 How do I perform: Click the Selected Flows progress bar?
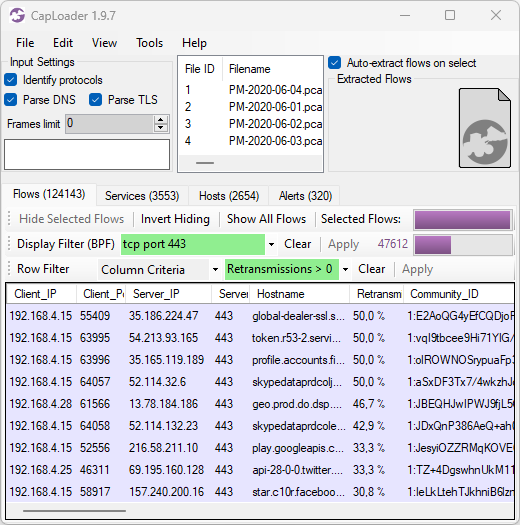point(463,220)
